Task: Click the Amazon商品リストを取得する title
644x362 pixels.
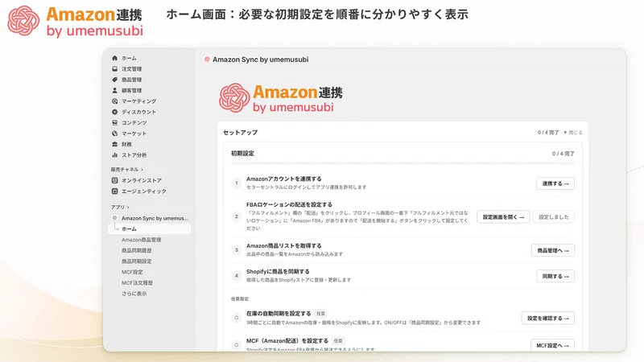Action: click(284, 246)
